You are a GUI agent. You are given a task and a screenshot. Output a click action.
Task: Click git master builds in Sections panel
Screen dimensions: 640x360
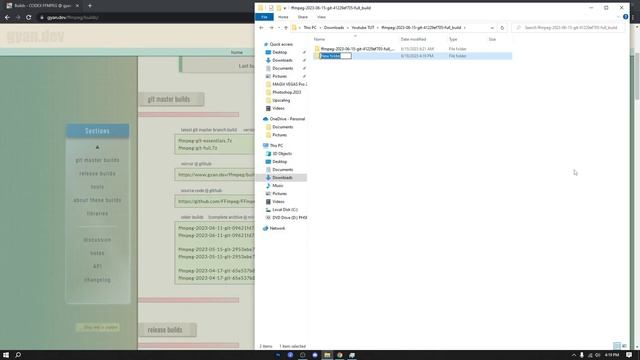pos(98,160)
